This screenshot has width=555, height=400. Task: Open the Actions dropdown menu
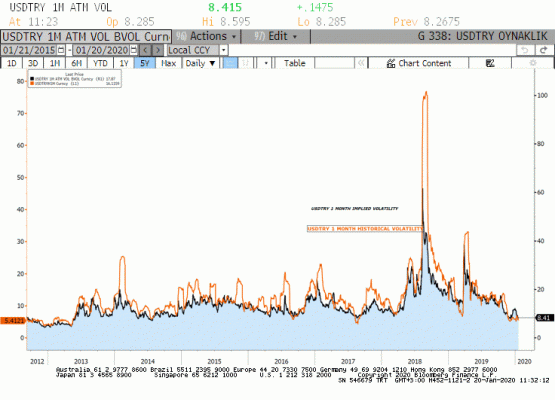(x=206, y=36)
